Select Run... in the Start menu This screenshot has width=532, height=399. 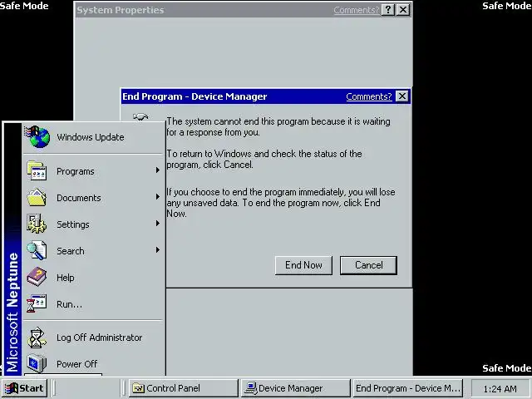coord(93,304)
